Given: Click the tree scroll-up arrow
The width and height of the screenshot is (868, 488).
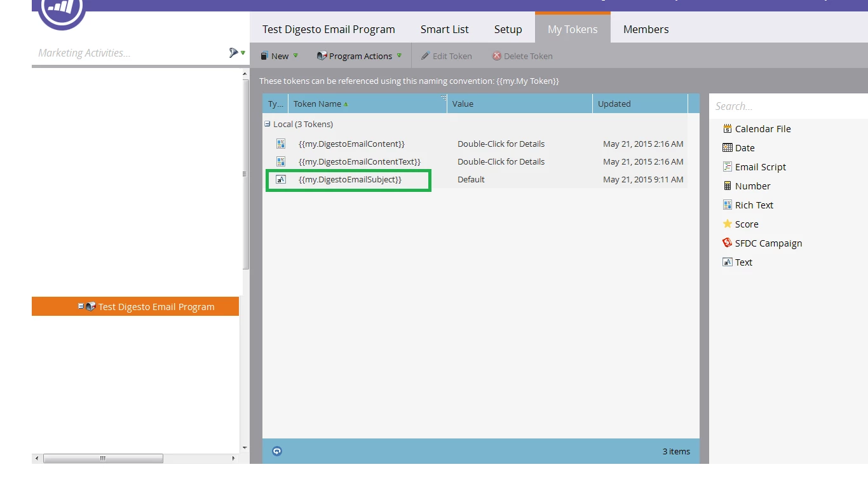Looking at the screenshot, I should tap(245, 74).
